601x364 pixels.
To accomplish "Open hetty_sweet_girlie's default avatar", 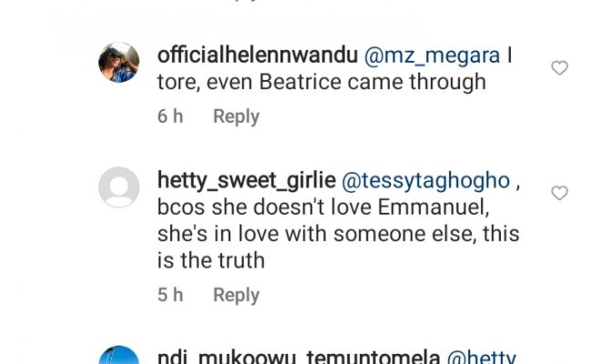I will point(119,187).
